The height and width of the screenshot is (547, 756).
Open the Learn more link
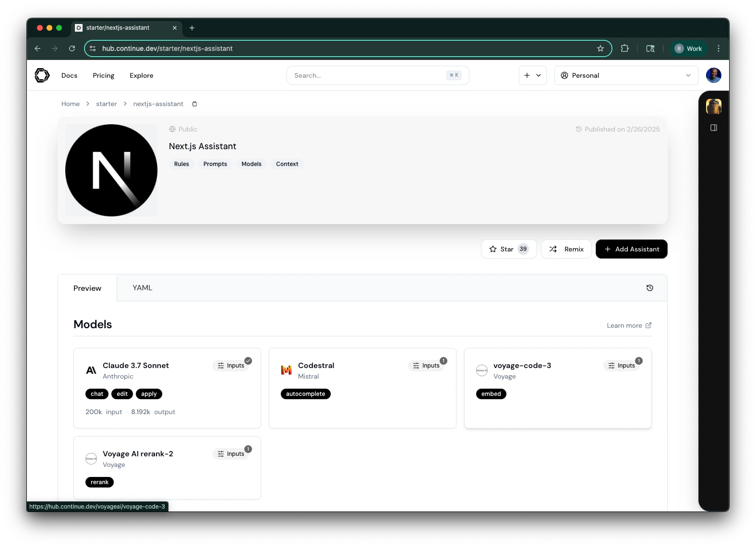[629, 325]
